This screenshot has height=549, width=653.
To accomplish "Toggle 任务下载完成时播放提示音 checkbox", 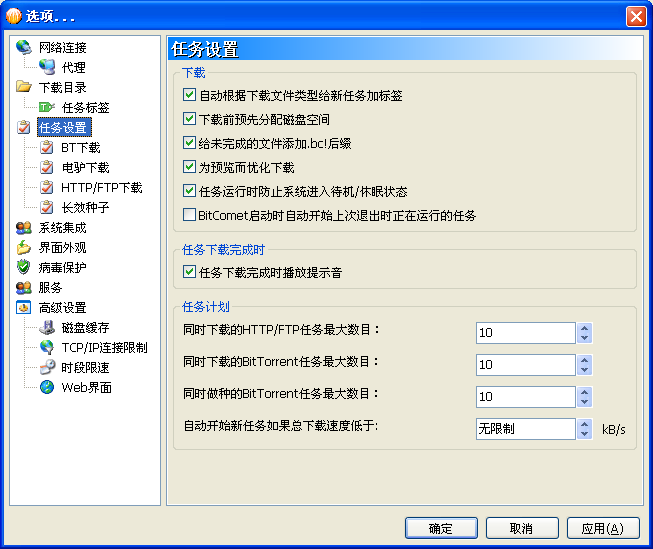I will coord(189,272).
